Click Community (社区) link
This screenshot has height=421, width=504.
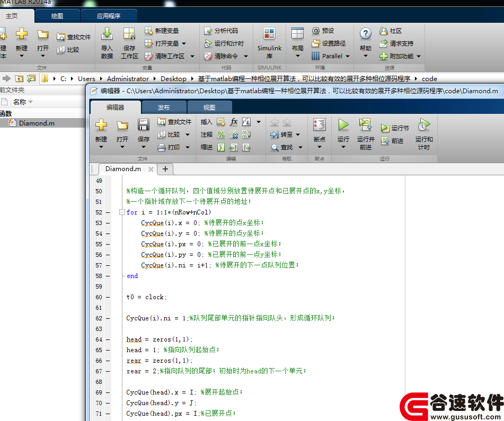tap(391, 31)
